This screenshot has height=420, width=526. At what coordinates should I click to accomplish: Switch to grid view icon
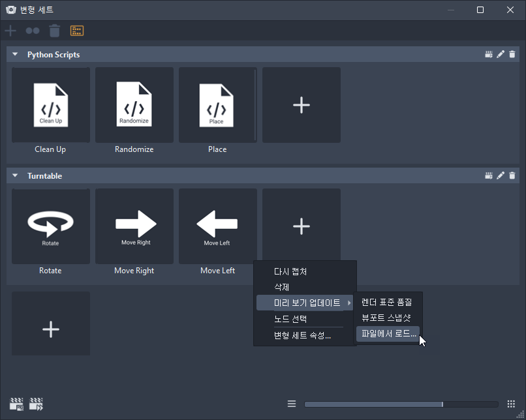[x=511, y=404]
